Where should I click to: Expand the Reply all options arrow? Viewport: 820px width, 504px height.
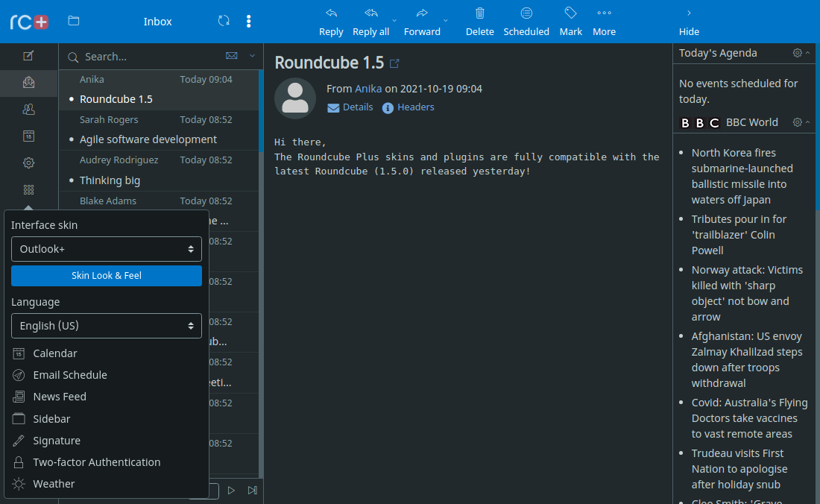(394, 21)
